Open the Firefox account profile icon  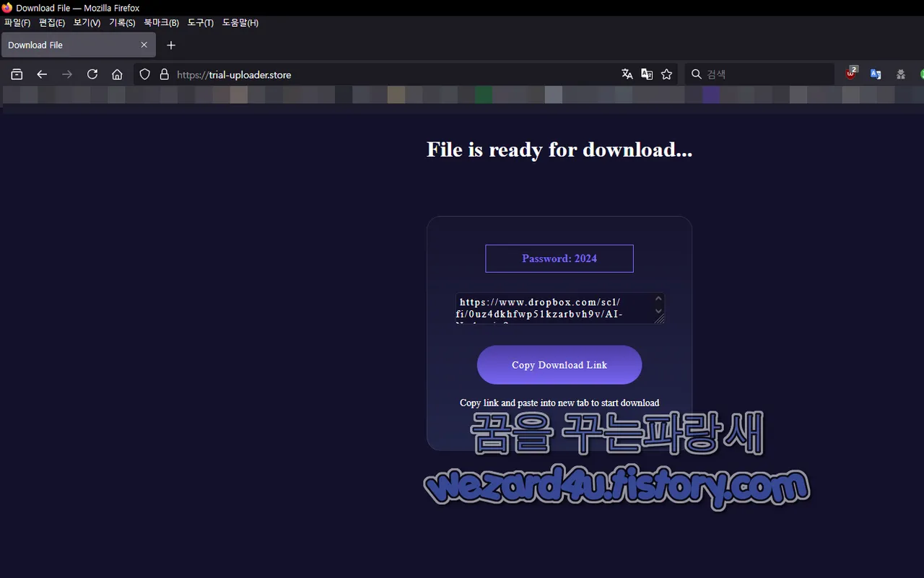[900, 74]
